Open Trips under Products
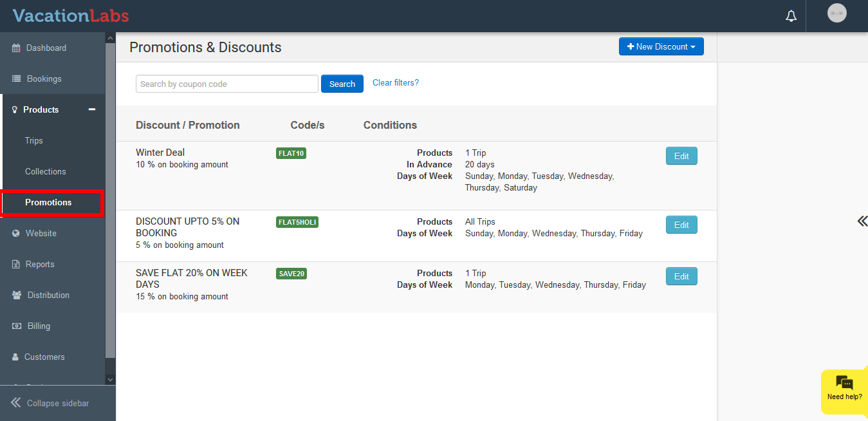Viewport: 868px width, 421px height. pos(34,140)
